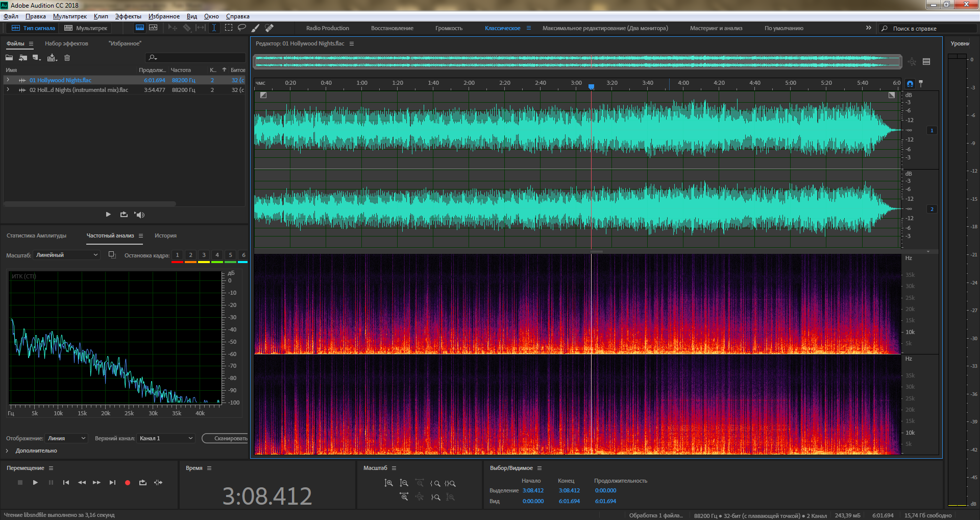Click the Fast Forward button in transport
The height and width of the screenshot is (520, 980).
(x=96, y=482)
